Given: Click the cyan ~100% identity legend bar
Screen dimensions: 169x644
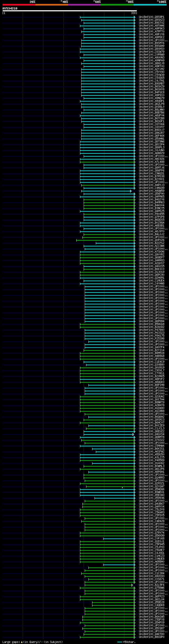Looking at the screenshot, I should [x=150, y=5].
